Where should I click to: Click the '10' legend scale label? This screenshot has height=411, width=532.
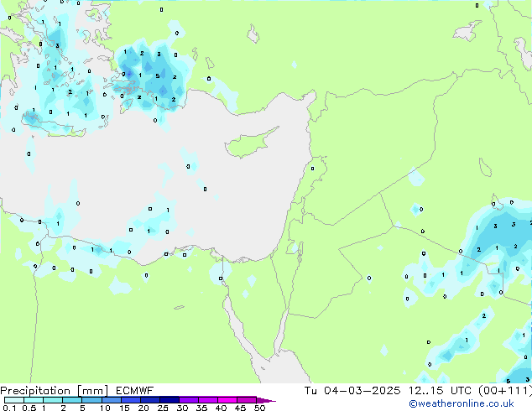coord(105,408)
